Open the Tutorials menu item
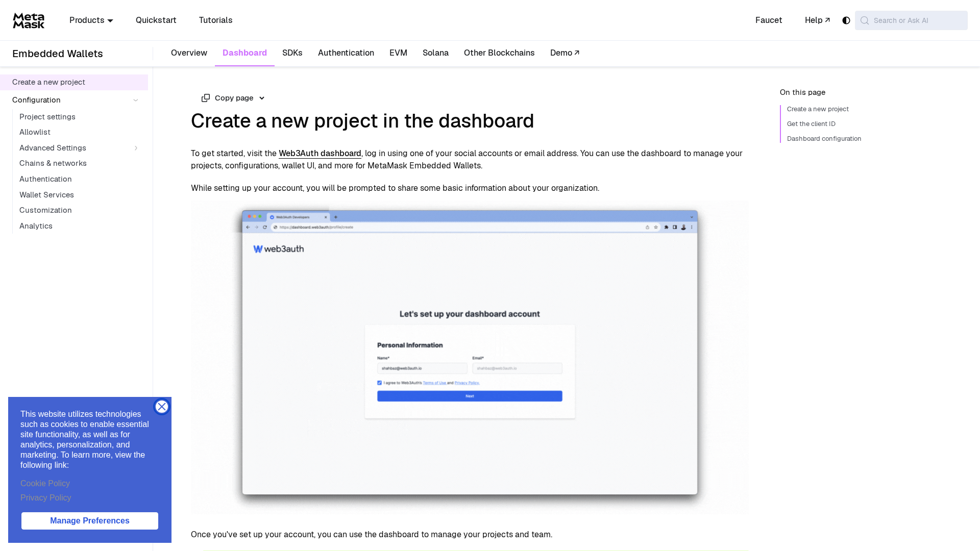This screenshot has width=980, height=551. [216, 20]
